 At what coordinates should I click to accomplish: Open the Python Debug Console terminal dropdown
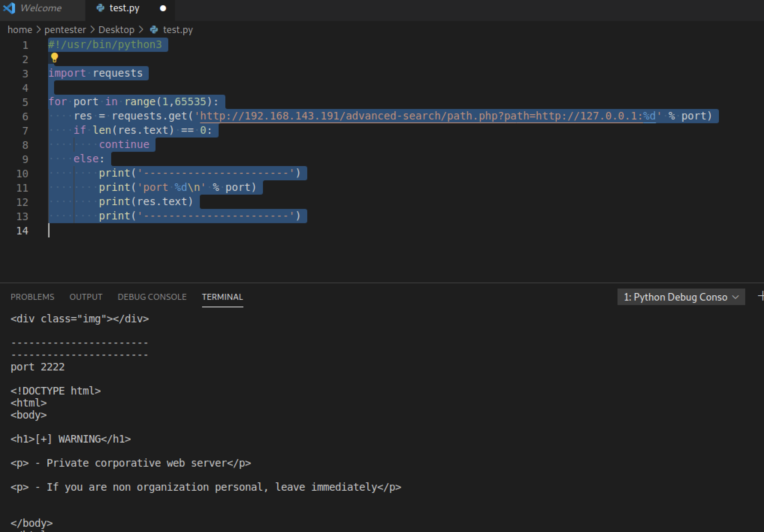click(681, 297)
